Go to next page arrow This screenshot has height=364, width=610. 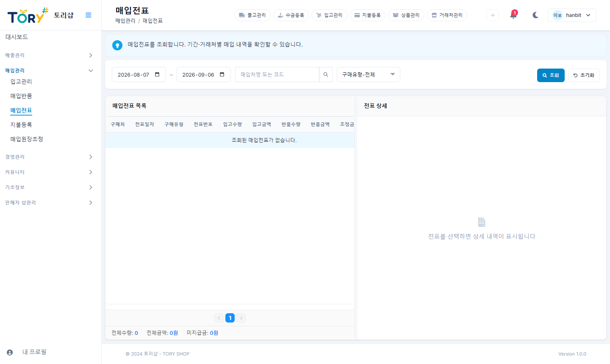(x=241, y=318)
